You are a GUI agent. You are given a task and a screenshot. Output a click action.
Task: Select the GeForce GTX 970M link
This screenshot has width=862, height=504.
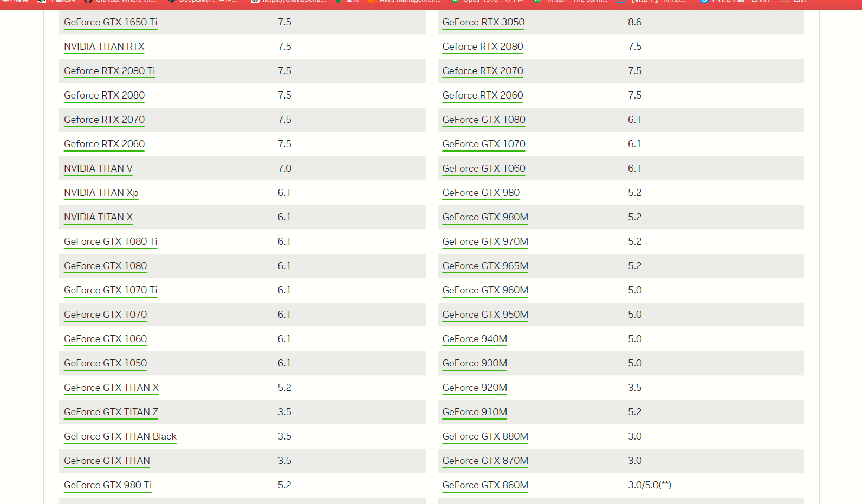coord(485,241)
